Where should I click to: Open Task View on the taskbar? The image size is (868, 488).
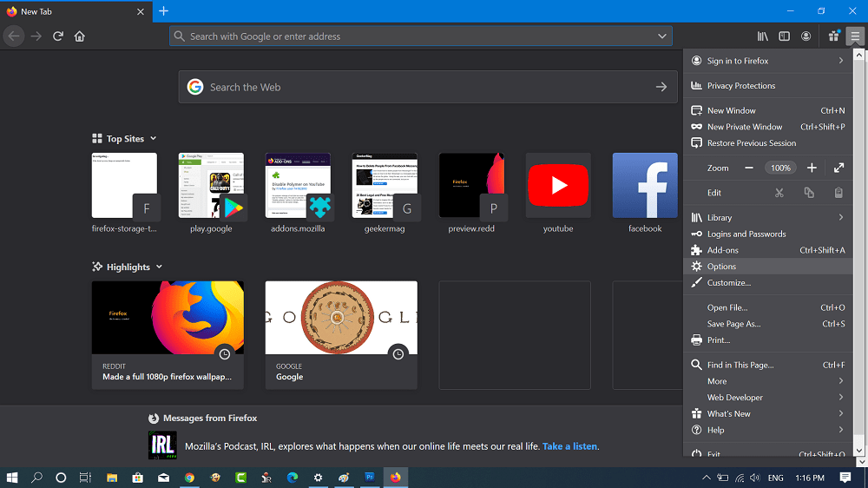click(85, 478)
